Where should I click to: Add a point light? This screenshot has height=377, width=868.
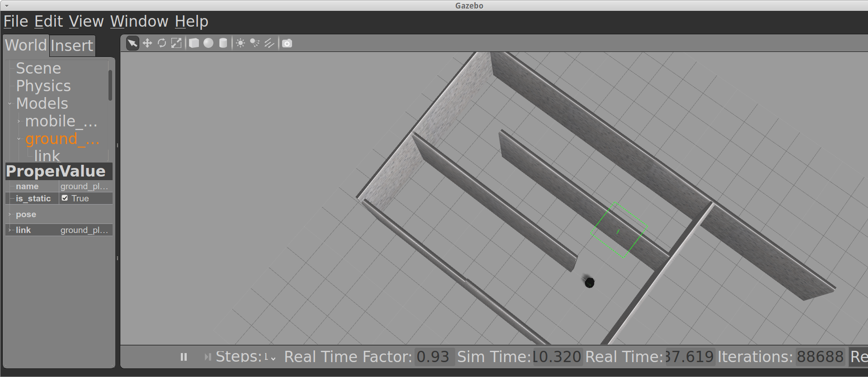[241, 43]
